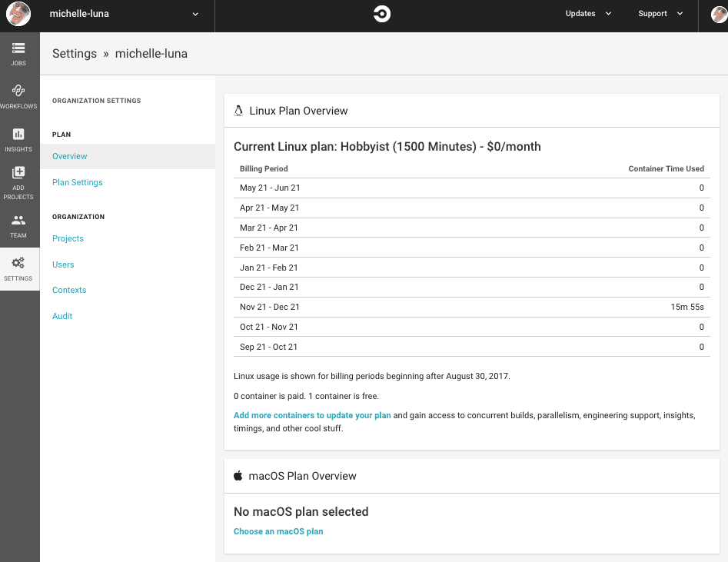Select the Settings gears icon
Screen dimensions: 728x562
18,263
